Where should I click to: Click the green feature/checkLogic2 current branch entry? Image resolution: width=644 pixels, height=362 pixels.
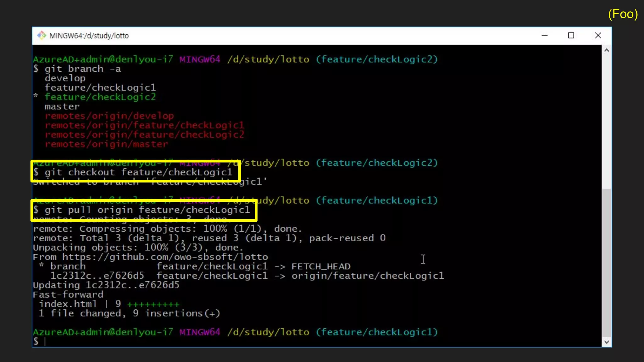(x=100, y=97)
